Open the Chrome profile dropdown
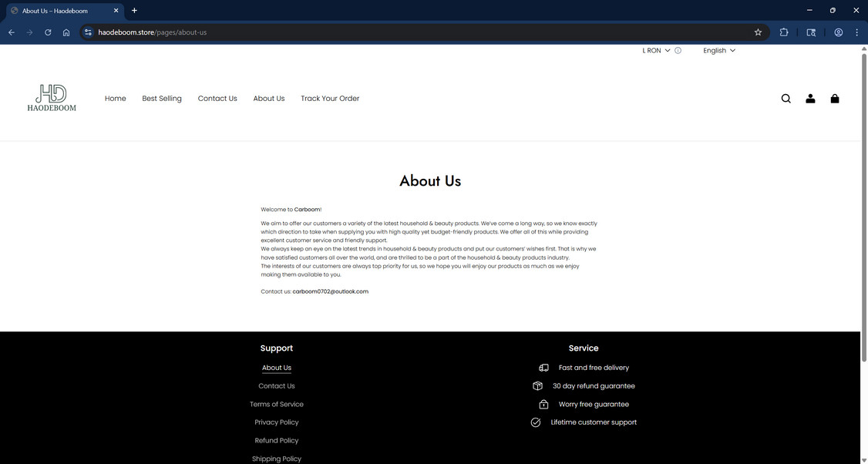 click(x=837, y=32)
